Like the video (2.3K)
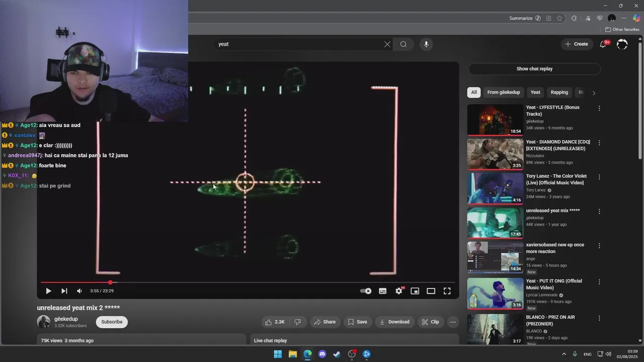644x362 pixels. pyautogui.click(x=275, y=322)
